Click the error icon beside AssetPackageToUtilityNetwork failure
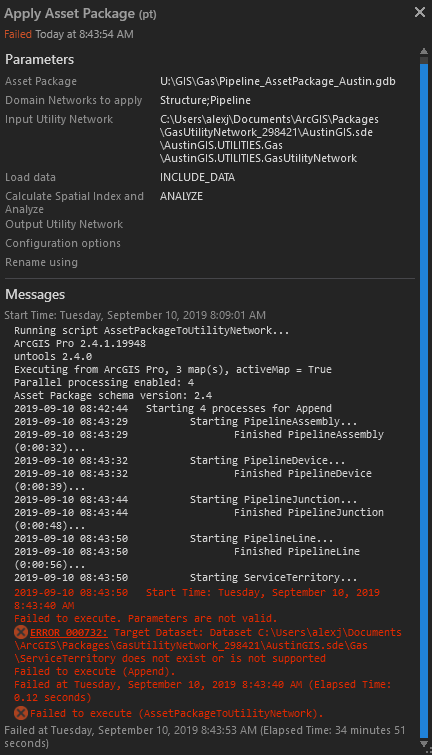This screenshot has width=432, height=755. coord(21,713)
